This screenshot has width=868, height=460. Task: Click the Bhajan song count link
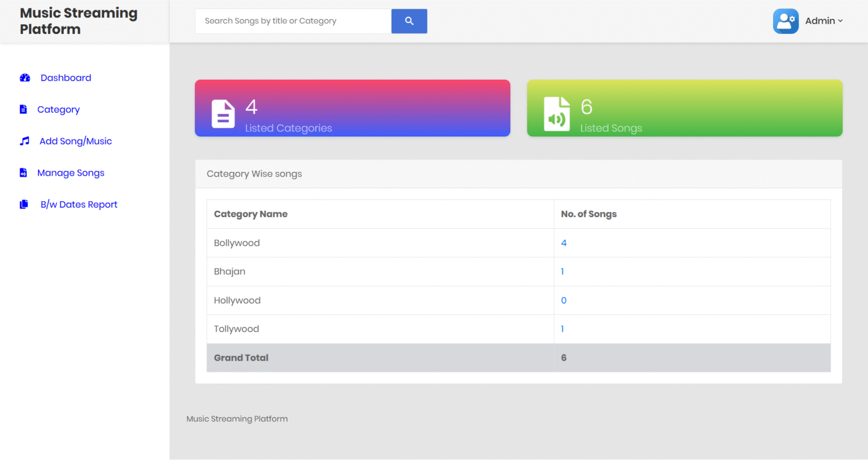click(x=562, y=271)
